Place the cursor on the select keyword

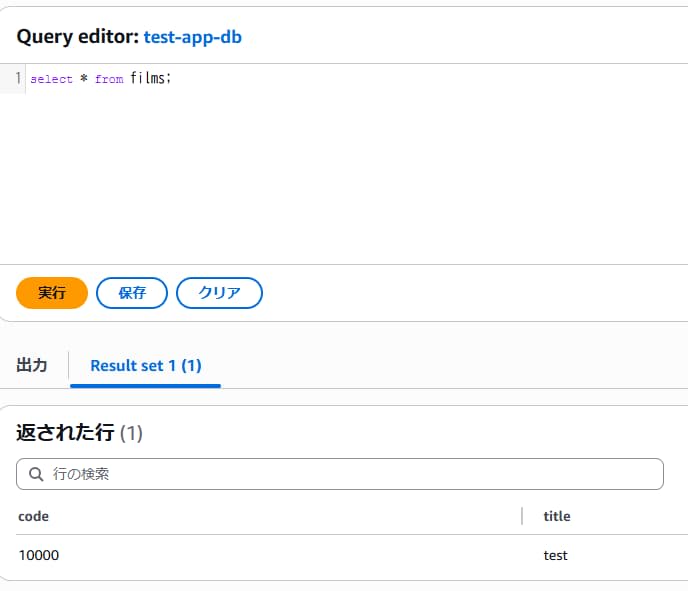click(51, 79)
